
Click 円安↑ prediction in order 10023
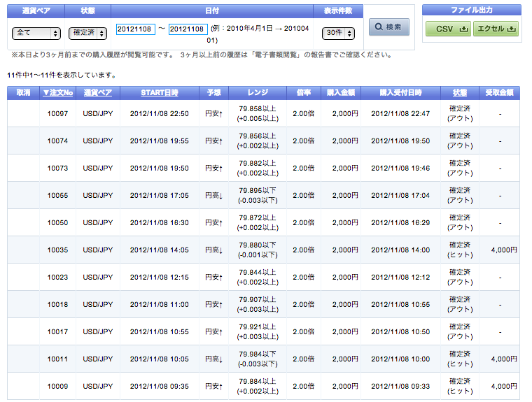[213, 278]
